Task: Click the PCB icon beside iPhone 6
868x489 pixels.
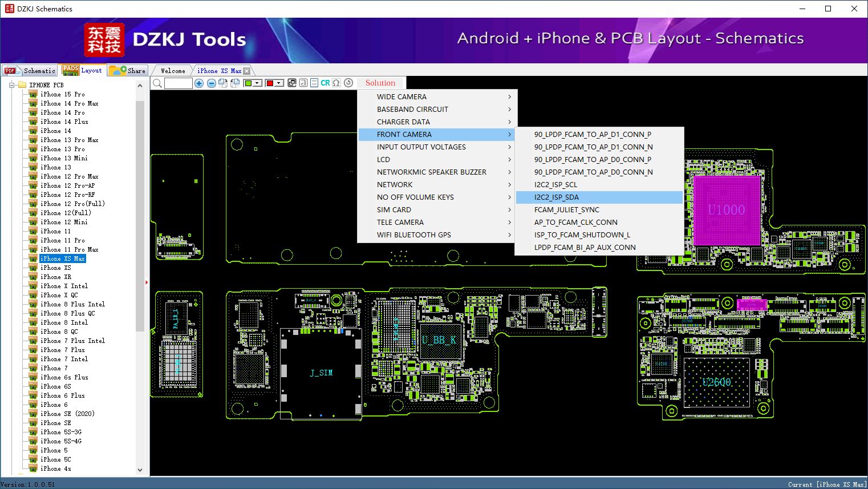Action: [x=33, y=405]
